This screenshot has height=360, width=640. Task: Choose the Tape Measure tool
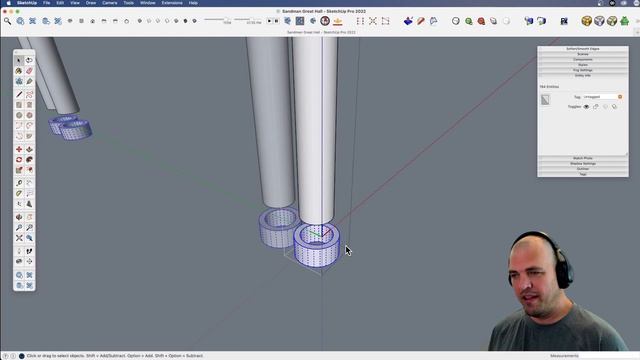coord(19,183)
